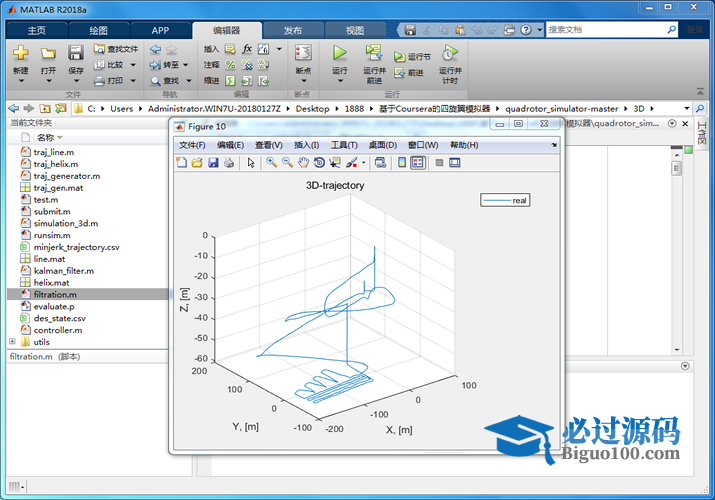Click the 新建 (New) plus icon
Image resolution: width=715 pixels, height=500 pixels.
[21, 52]
